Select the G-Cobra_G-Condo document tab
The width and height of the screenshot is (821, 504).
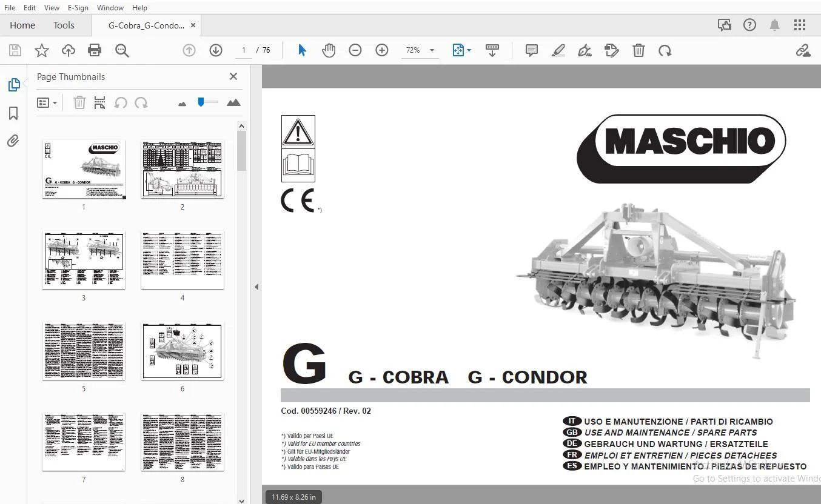146,25
